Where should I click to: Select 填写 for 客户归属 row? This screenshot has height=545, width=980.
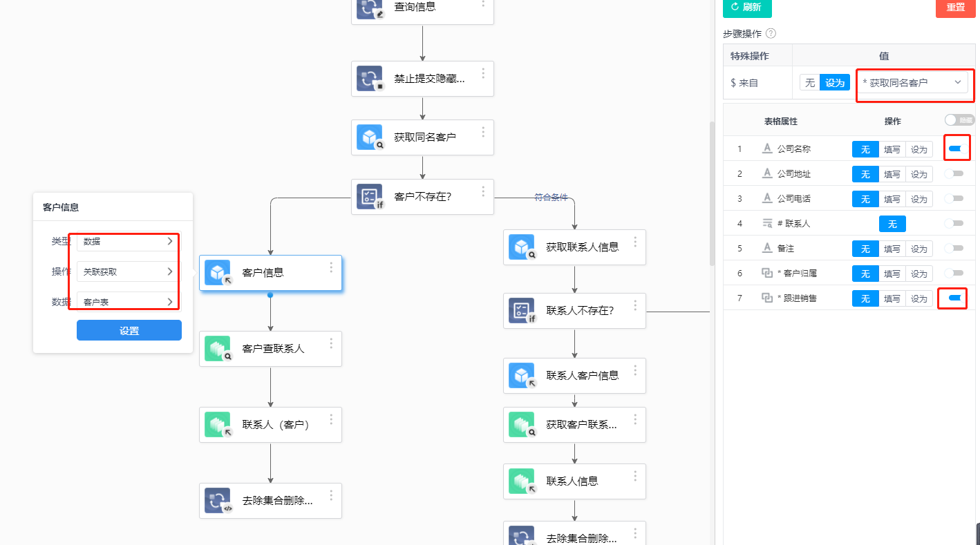pos(892,274)
